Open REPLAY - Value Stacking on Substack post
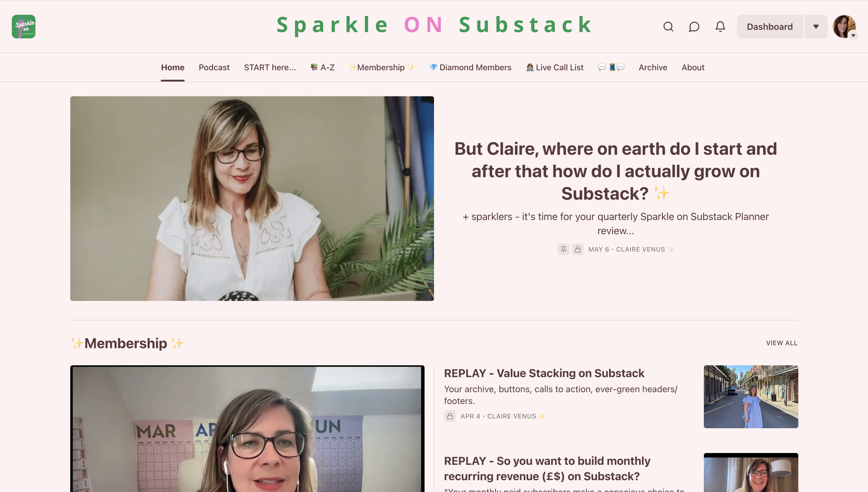Image resolution: width=868 pixels, height=492 pixels. point(544,373)
